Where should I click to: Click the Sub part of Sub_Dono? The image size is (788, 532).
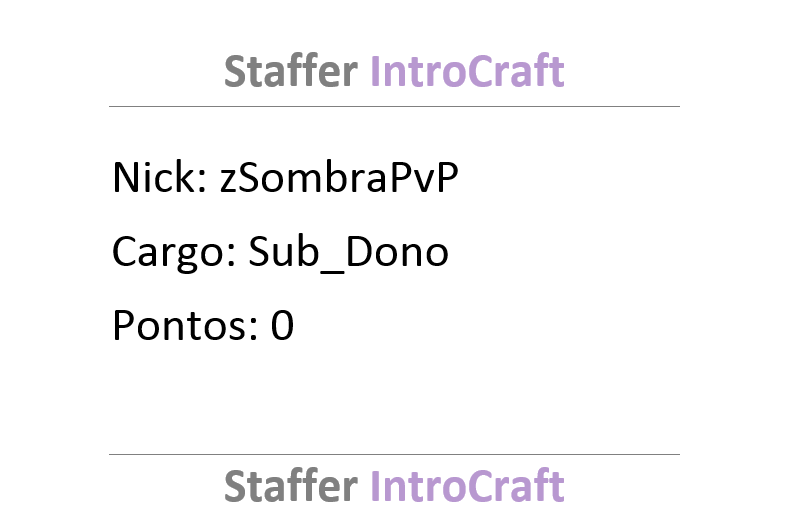(284, 251)
